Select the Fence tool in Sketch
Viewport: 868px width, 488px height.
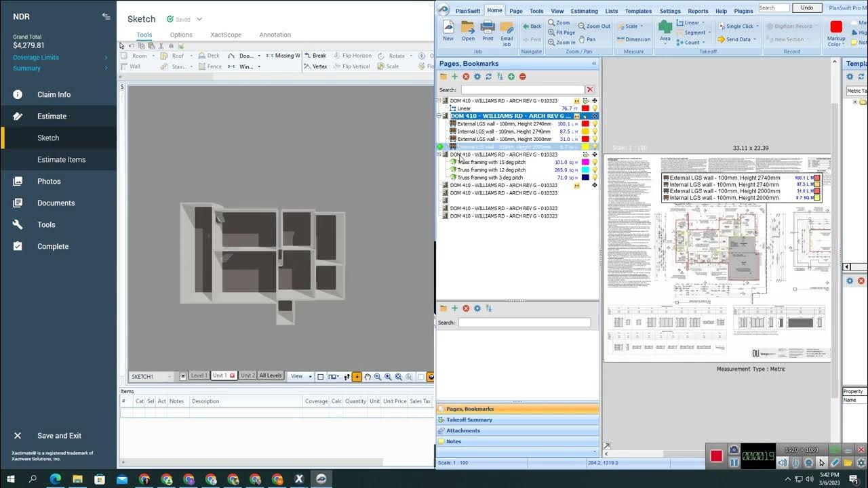pos(209,66)
